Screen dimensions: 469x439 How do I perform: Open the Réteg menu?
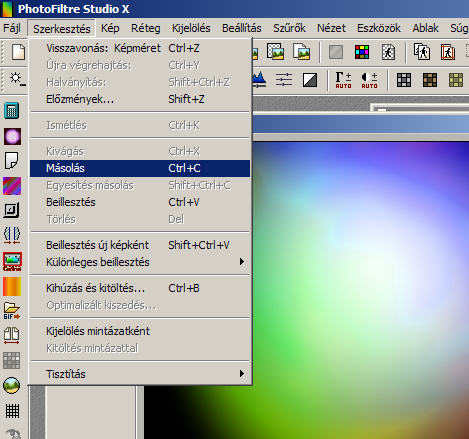point(146,28)
